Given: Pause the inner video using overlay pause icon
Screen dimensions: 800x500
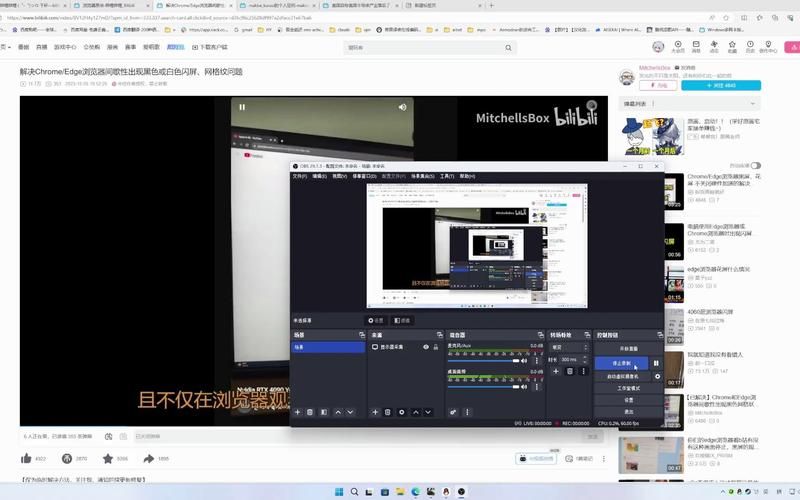Looking at the screenshot, I should 242,107.
